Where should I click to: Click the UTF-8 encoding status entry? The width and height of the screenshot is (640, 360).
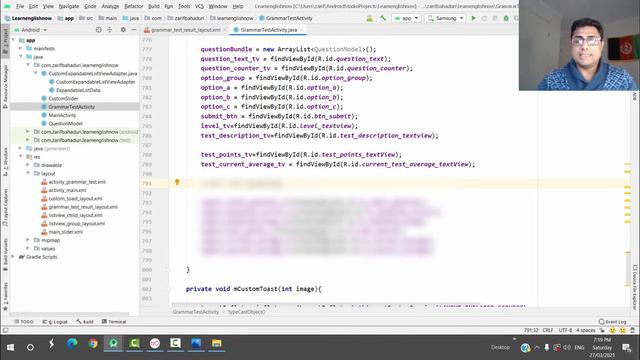pos(565,330)
